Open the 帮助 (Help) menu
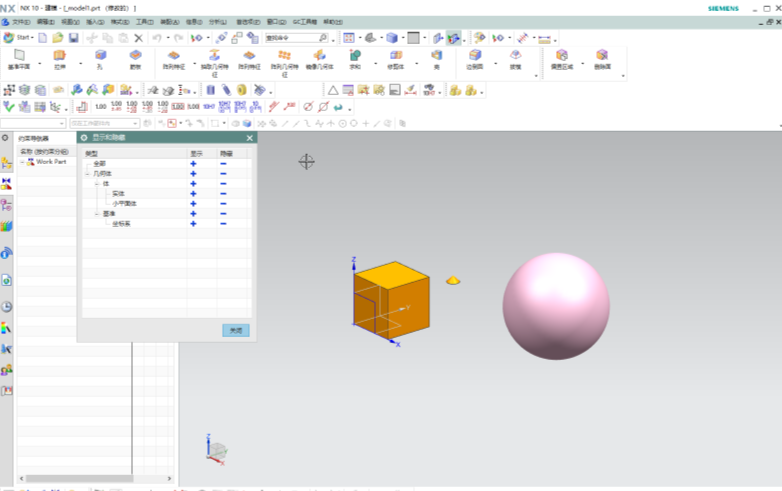This screenshot has width=782, height=491. [x=332, y=21]
